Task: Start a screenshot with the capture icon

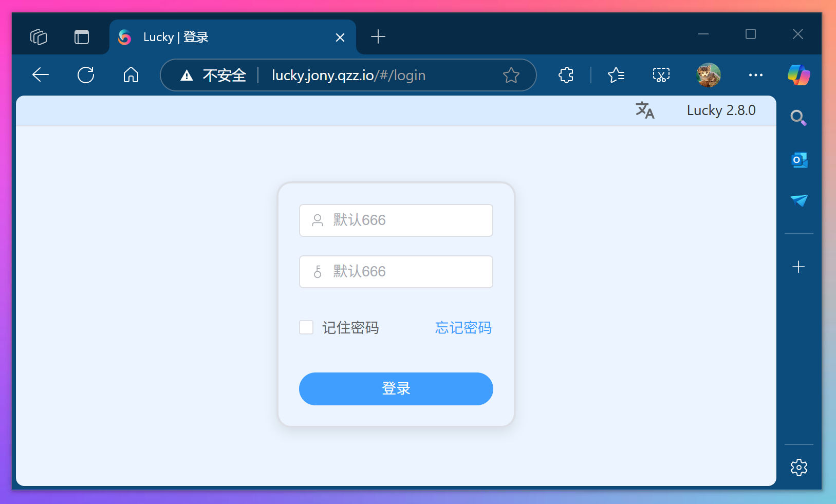Action: pyautogui.click(x=660, y=75)
